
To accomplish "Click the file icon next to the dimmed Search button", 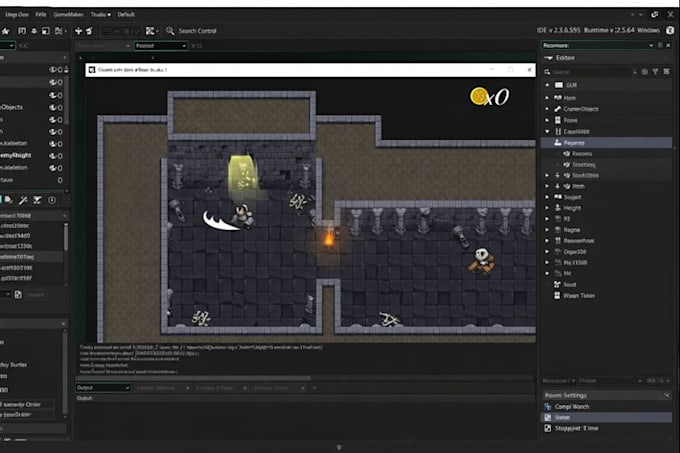I will pyautogui.click(x=18, y=294).
